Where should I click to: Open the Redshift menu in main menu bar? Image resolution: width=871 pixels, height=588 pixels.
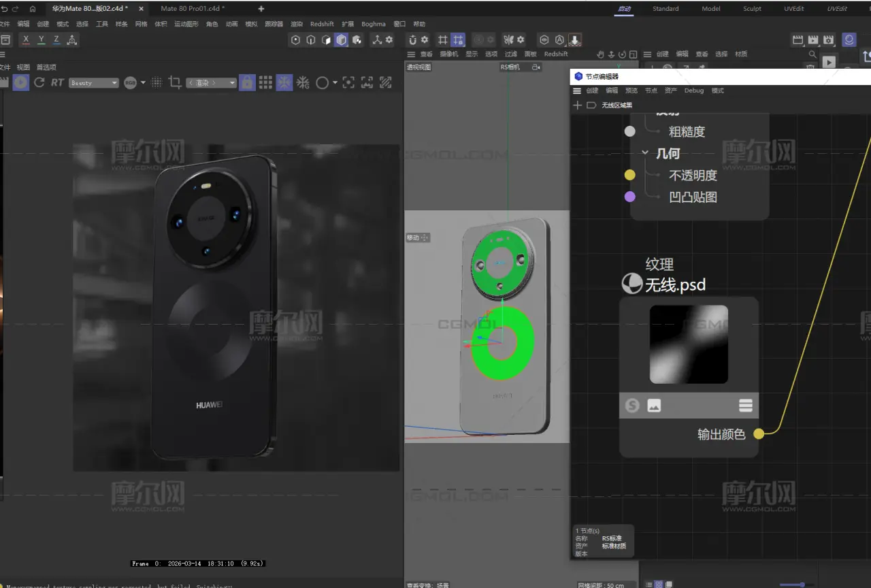click(322, 24)
